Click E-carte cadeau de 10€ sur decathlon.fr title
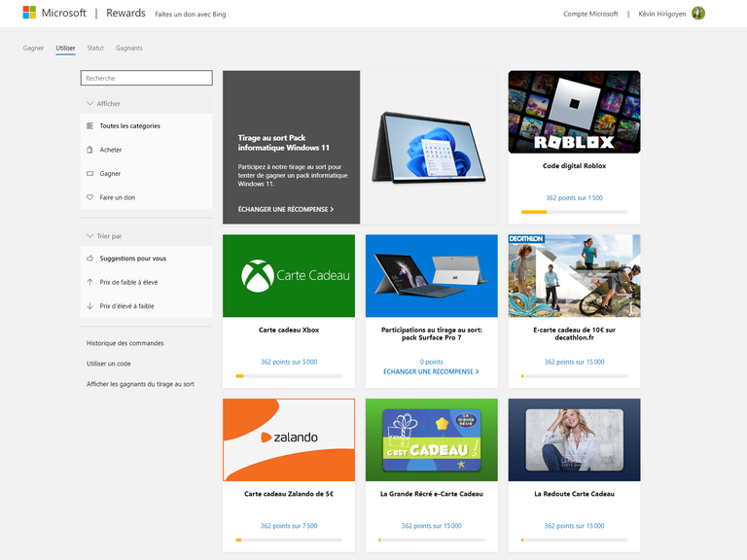 pos(574,333)
